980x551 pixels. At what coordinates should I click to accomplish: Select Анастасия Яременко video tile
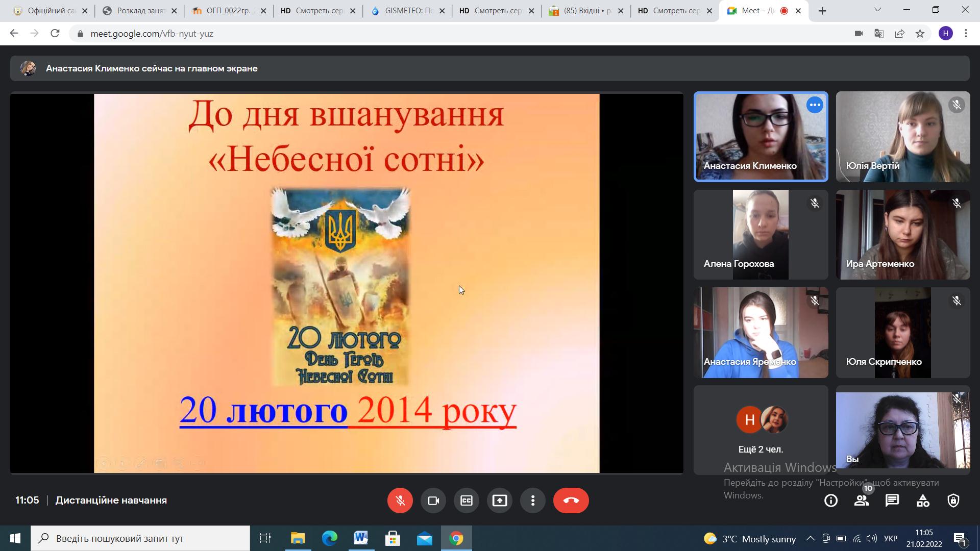click(x=761, y=333)
